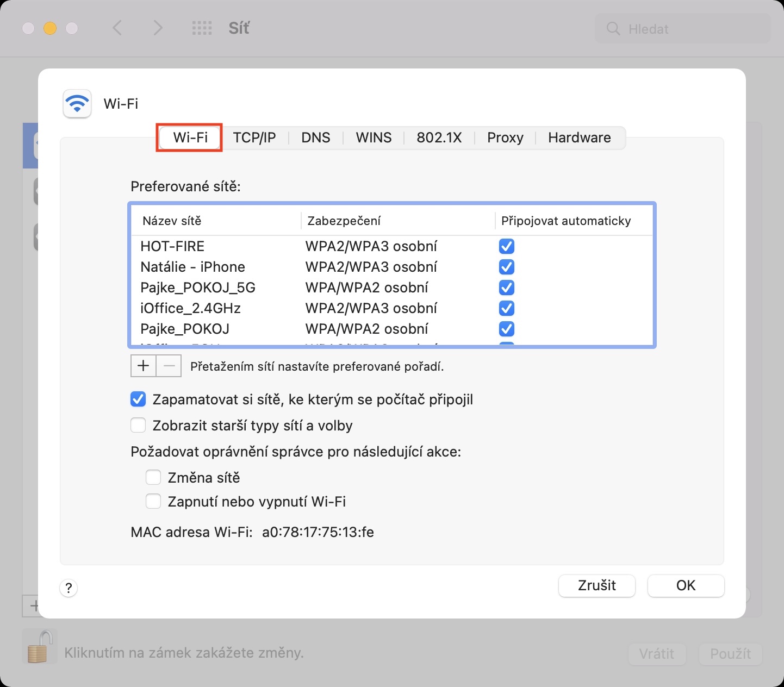784x687 pixels.
Task: Enable 'Zobrazit starší typy sítí a volby'
Action: pyautogui.click(x=138, y=426)
